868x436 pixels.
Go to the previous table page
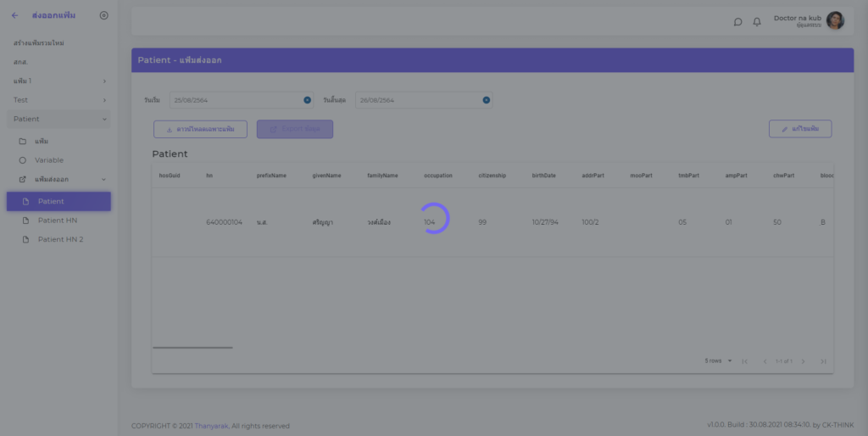(765, 361)
